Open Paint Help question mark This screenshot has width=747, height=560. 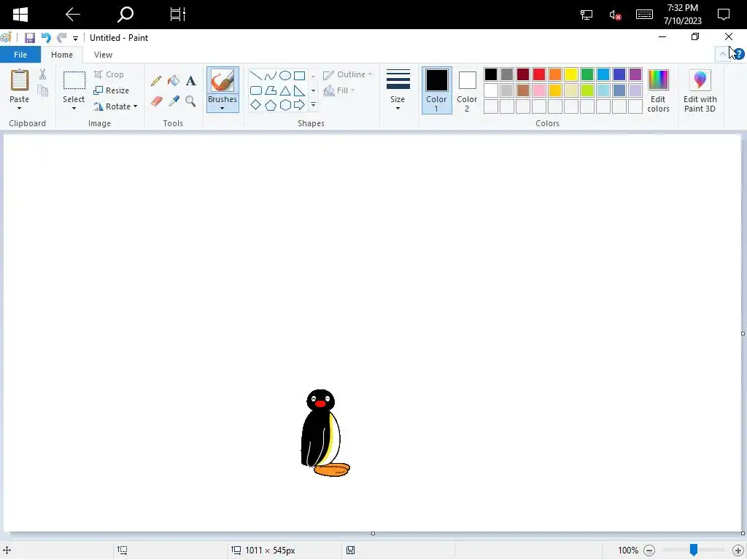point(738,54)
